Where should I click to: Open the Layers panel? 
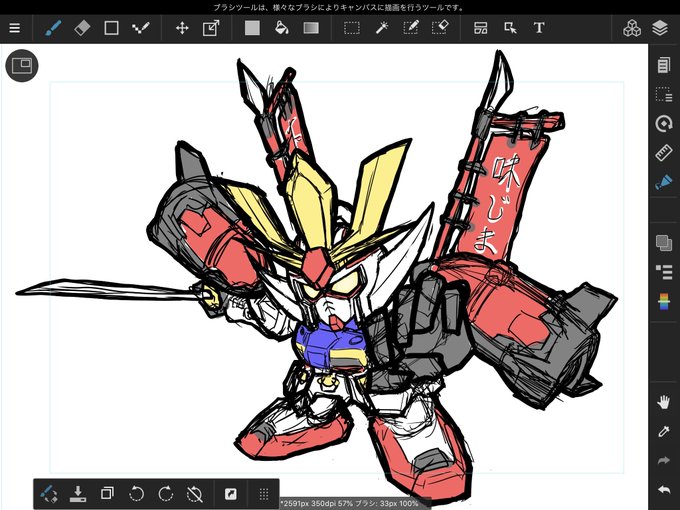(x=660, y=28)
